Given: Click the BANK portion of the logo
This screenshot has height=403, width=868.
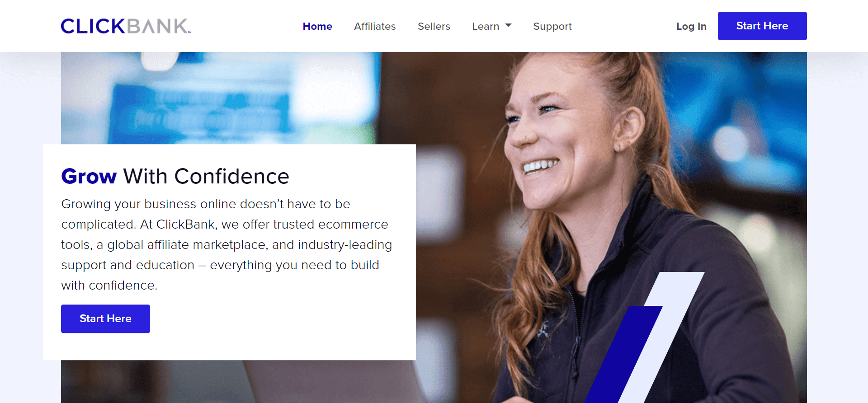Looking at the screenshot, I should pyautogui.click(x=158, y=26).
